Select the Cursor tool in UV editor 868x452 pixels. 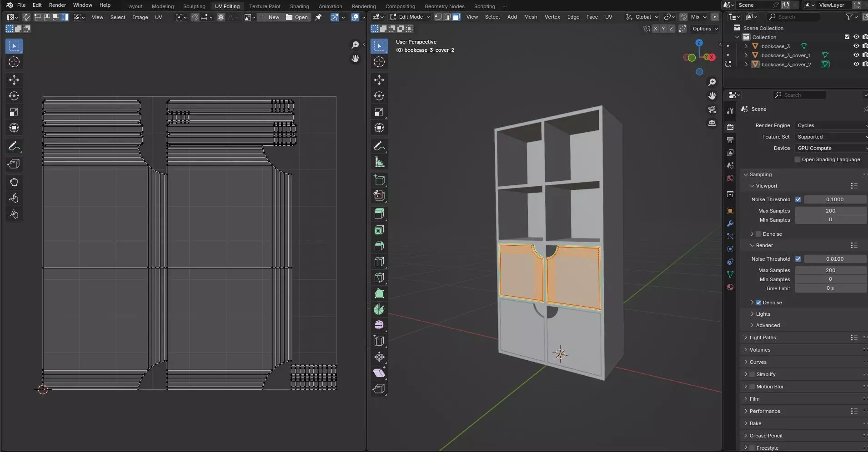(14, 62)
